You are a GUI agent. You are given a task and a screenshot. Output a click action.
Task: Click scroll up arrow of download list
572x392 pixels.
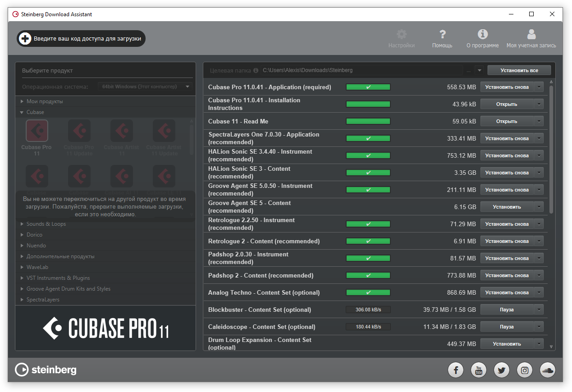(x=551, y=82)
